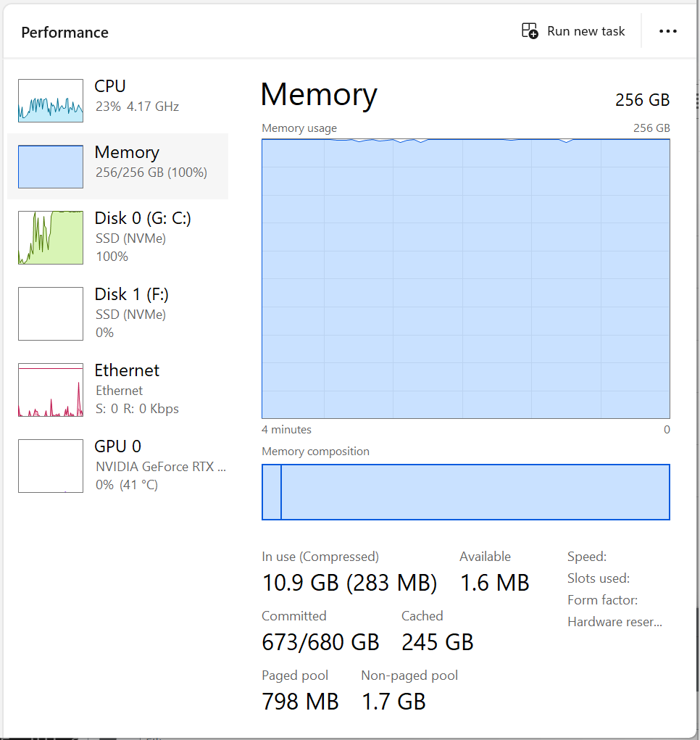Open the three-dot more options menu
Image resolution: width=700 pixels, height=740 pixels.
pos(667,31)
